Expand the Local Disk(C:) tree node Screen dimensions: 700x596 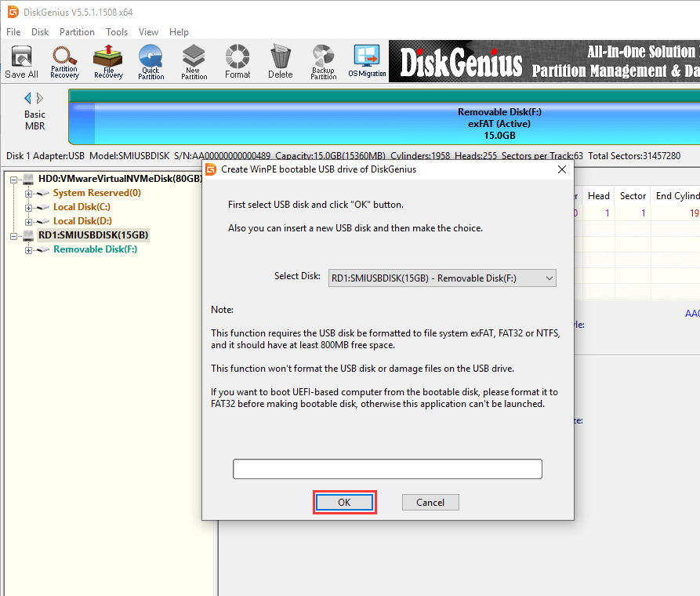point(29,207)
